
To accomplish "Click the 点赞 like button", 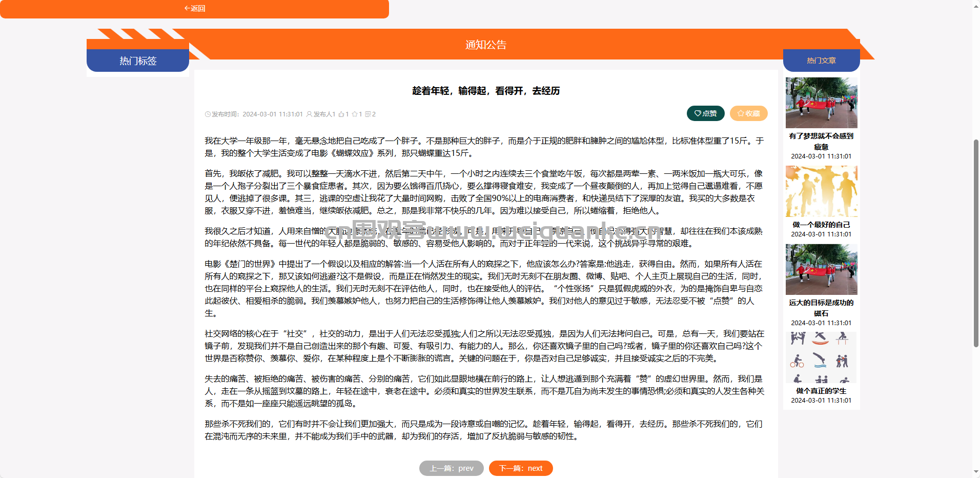I will point(705,113).
